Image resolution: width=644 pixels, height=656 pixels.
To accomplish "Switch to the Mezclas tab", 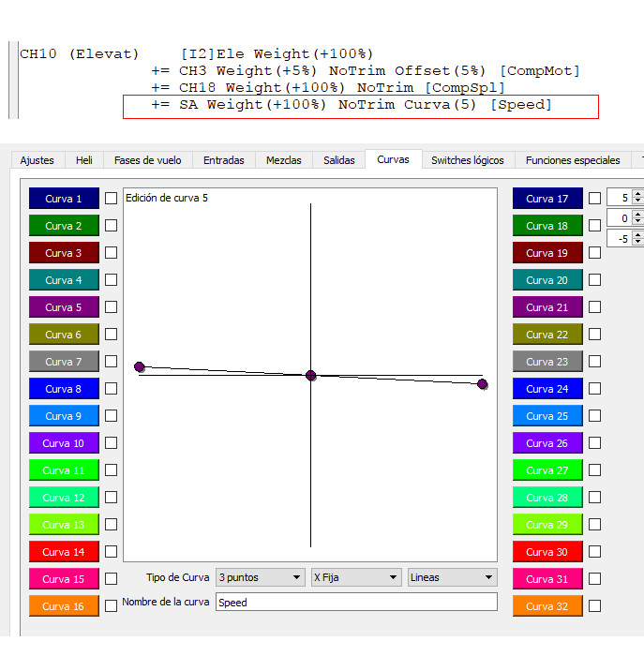I will [282, 160].
